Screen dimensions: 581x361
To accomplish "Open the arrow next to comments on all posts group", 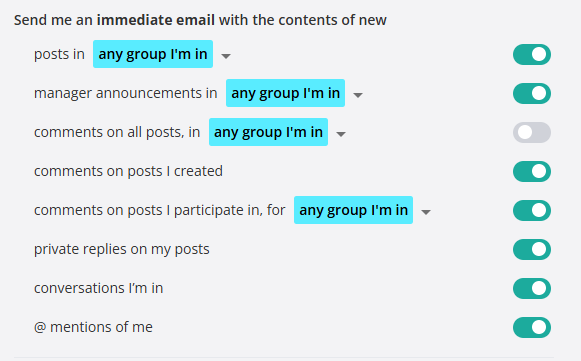I will click(341, 134).
